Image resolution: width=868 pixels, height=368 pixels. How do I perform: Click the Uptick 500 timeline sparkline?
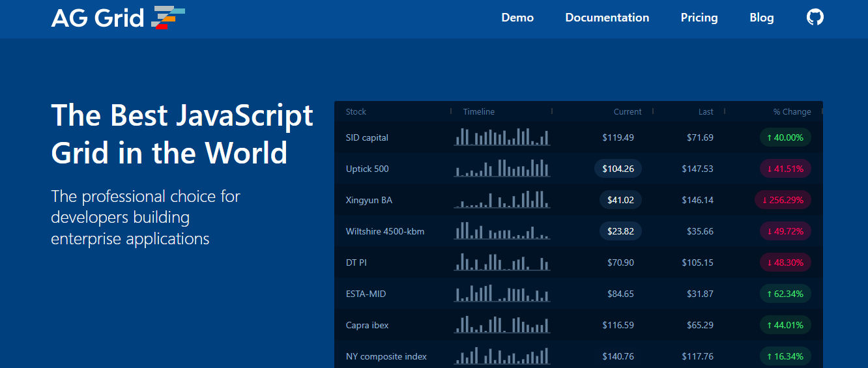pyautogui.click(x=502, y=168)
